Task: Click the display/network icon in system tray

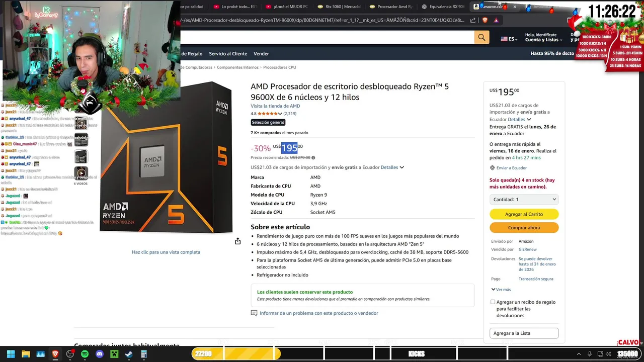Action: click(x=601, y=354)
